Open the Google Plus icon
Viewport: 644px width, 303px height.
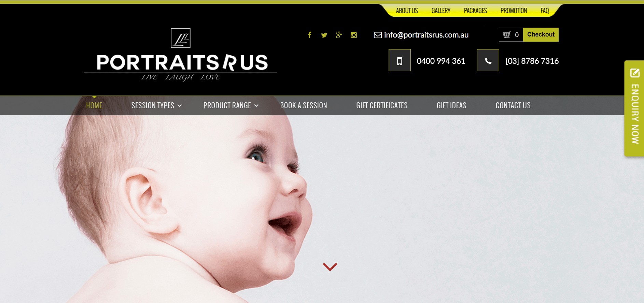(339, 35)
